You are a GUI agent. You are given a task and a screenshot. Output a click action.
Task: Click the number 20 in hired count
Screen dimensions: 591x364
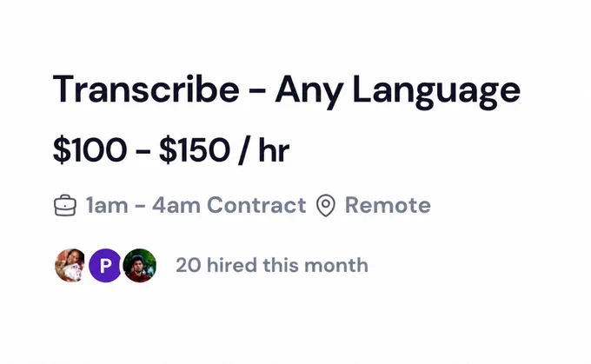[189, 265]
